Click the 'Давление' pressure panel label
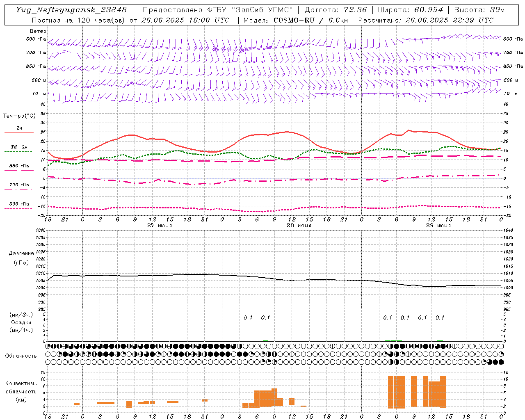Screen dimensions: 525x420 [x=21, y=253]
